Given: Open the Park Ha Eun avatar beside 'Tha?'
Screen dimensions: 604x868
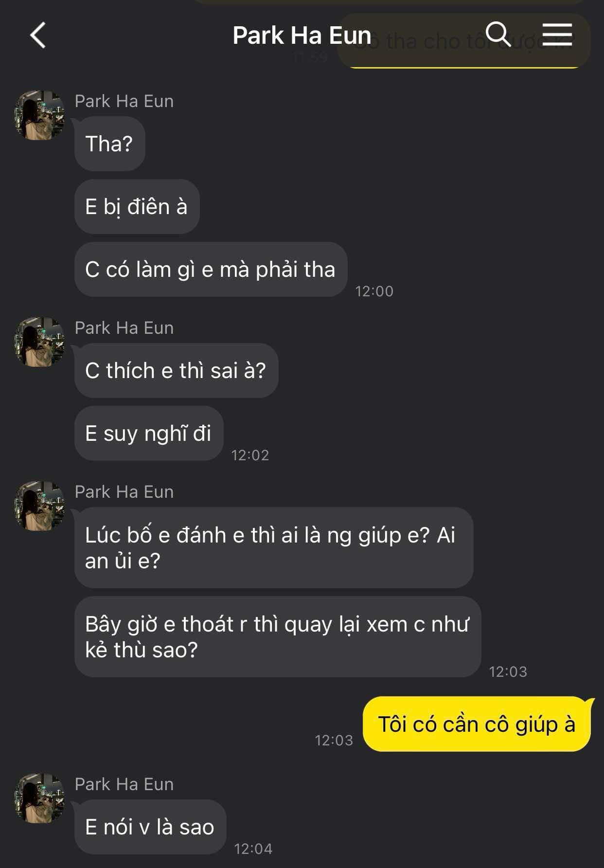Looking at the screenshot, I should click(39, 115).
